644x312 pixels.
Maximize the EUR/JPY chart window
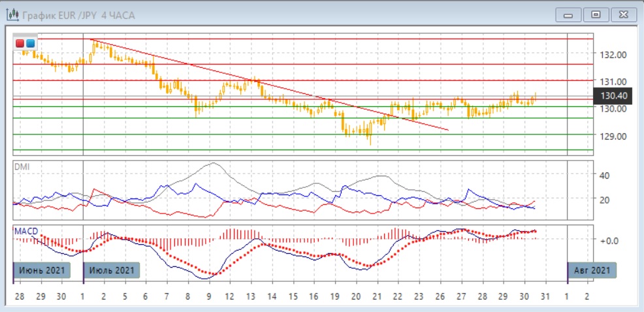595,14
